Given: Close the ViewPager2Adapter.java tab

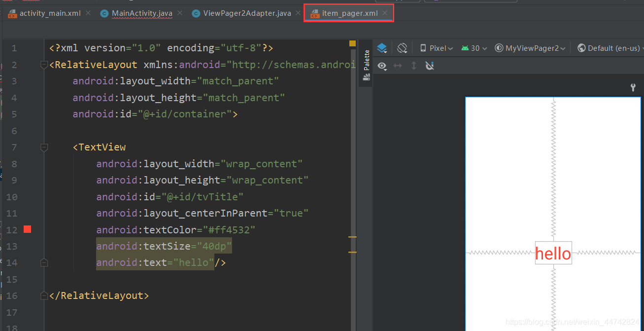Looking at the screenshot, I should (298, 13).
